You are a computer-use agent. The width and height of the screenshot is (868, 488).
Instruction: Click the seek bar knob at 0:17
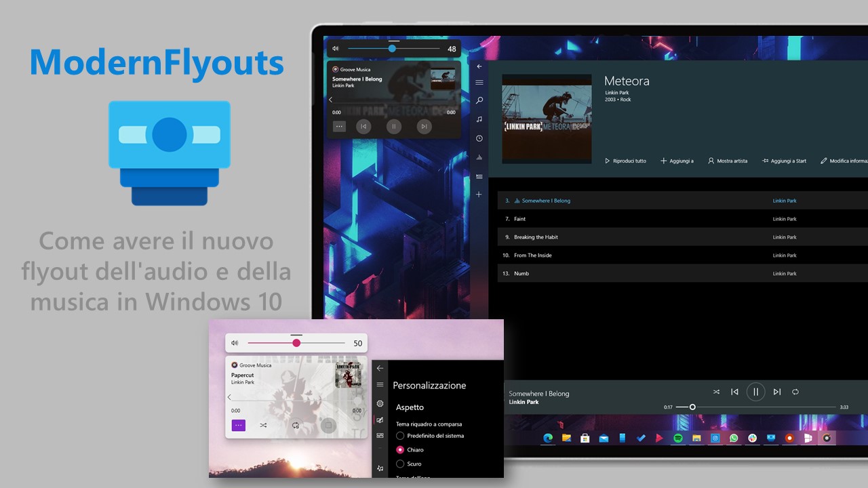692,407
